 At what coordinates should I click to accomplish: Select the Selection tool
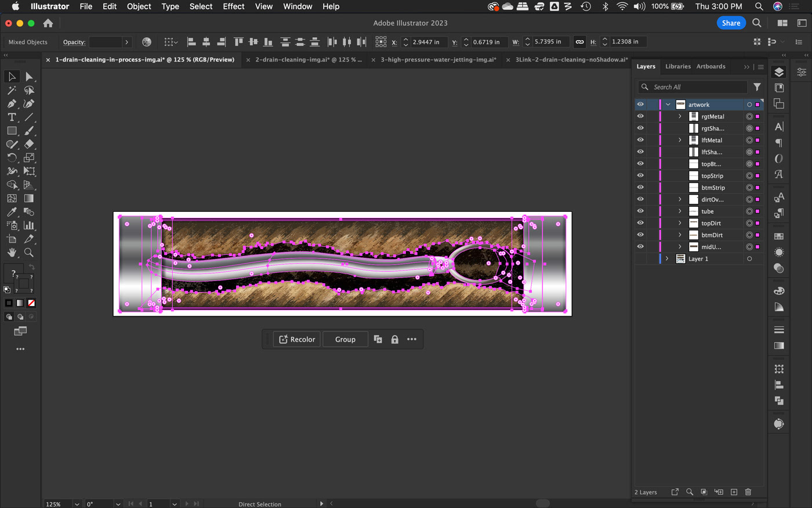tap(12, 77)
